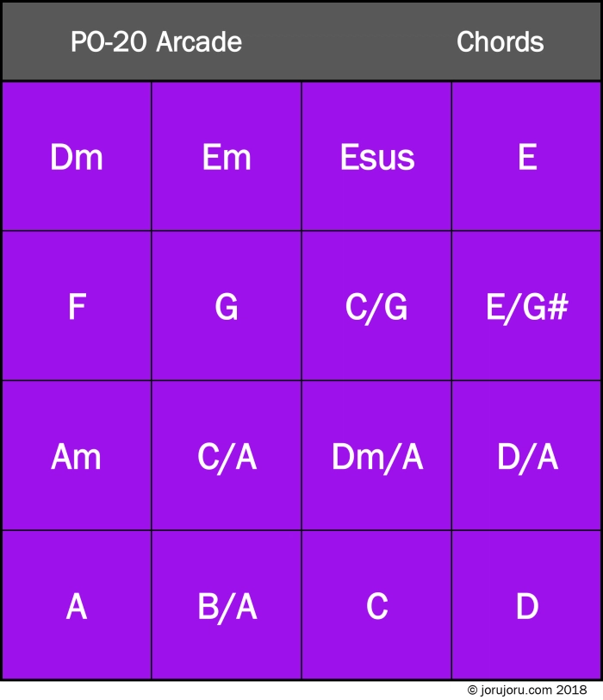Viewport: 603px width, 700px height.
Task: Click the Chords header label
Action: [x=500, y=42]
